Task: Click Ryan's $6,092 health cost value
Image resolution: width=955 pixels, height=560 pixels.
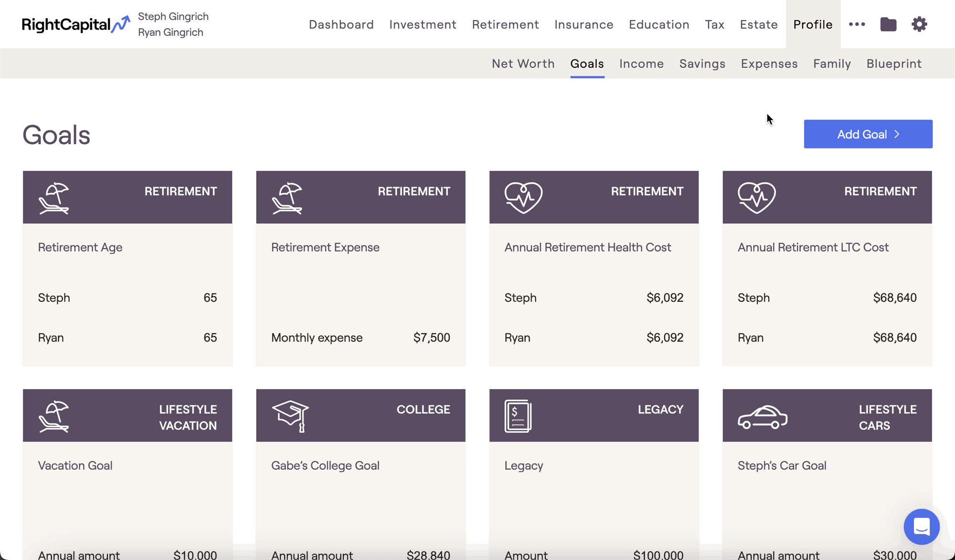Action: pyautogui.click(x=665, y=338)
